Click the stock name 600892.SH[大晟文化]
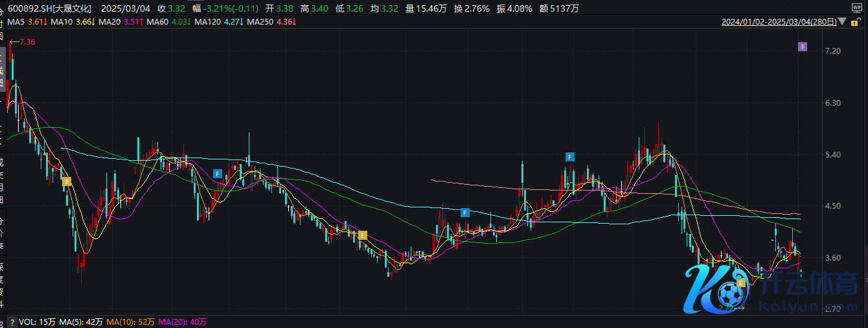The height and width of the screenshot is (328, 868). [x=46, y=8]
